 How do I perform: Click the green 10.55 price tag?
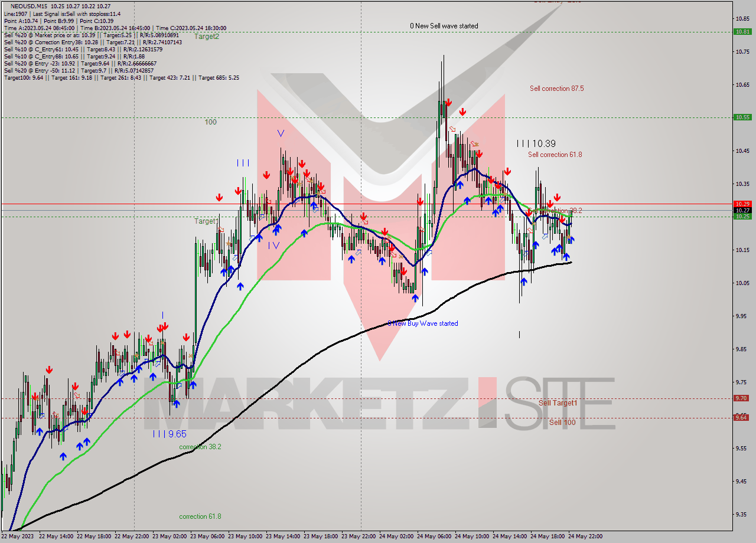(x=742, y=117)
